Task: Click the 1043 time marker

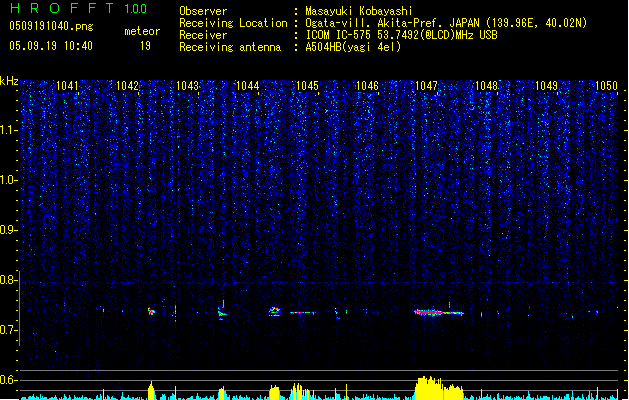Action: [187, 86]
